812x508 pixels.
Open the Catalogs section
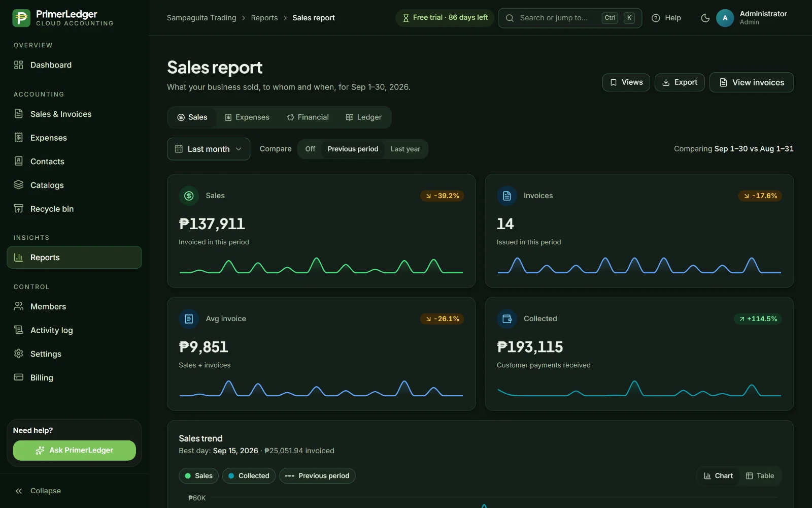coord(74,185)
